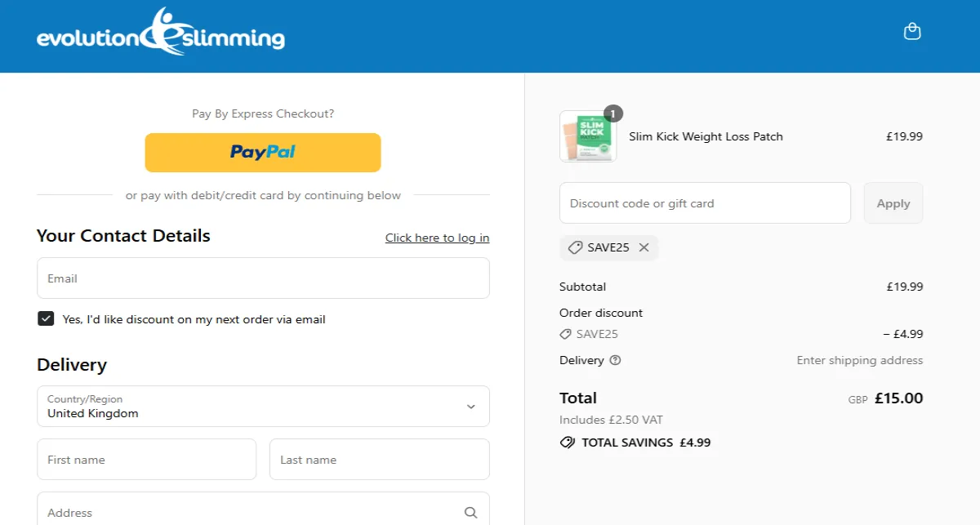This screenshot has height=525, width=980.
Task: Click the Your Contact Details heading
Action: (x=122, y=236)
